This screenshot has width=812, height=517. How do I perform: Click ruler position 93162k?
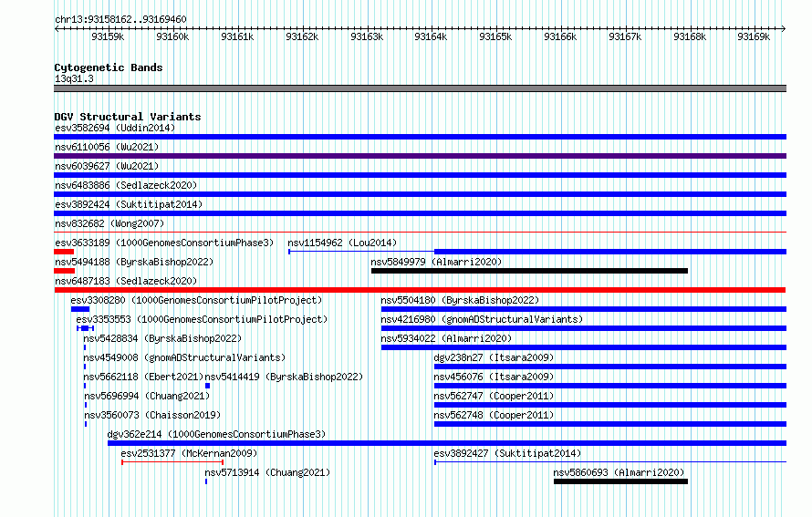(x=302, y=36)
